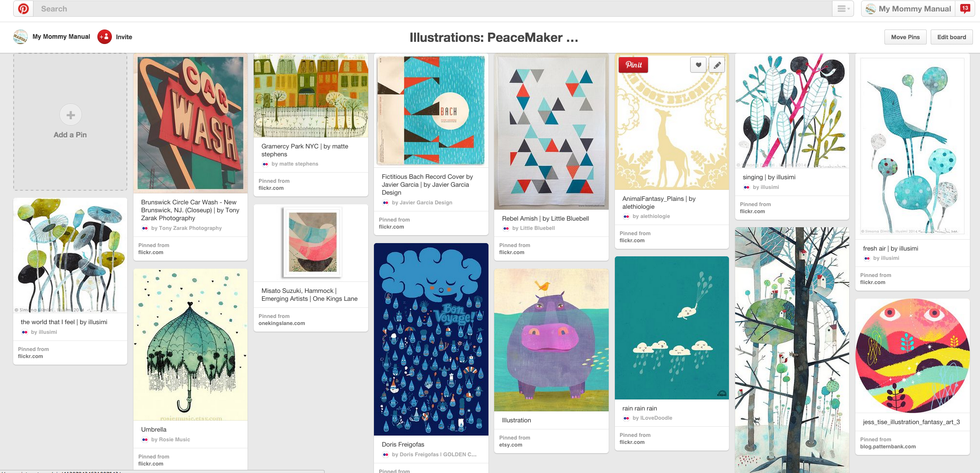Open the categories menu dropdown beside search
The height and width of the screenshot is (473, 980).
(843, 9)
